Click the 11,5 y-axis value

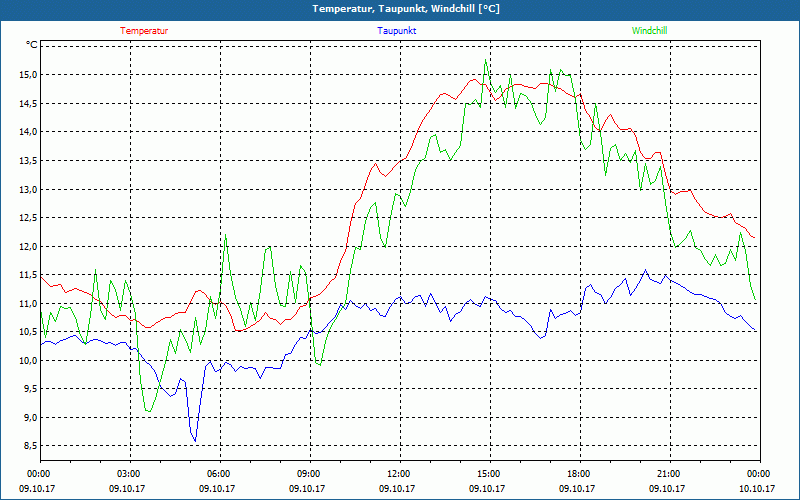(29, 275)
